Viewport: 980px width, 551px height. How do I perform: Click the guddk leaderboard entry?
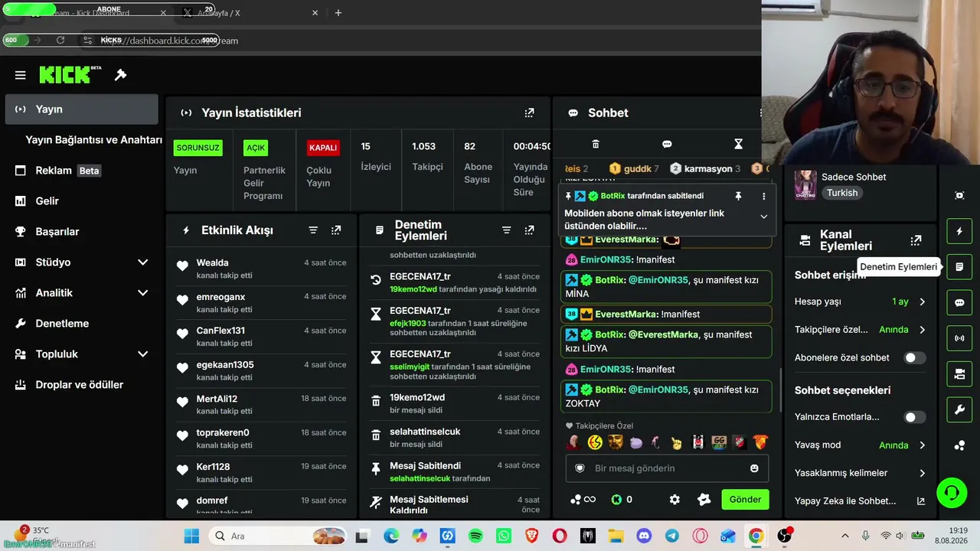(x=634, y=168)
